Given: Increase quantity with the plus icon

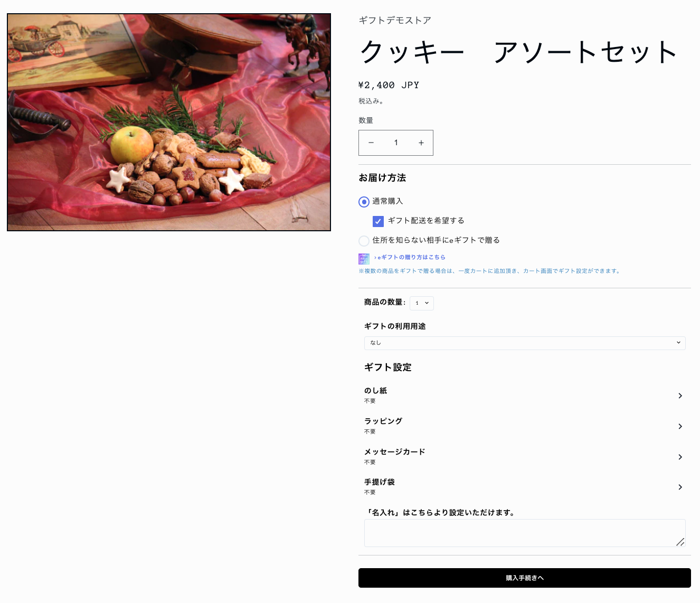Looking at the screenshot, I should (x=421, y=143).
